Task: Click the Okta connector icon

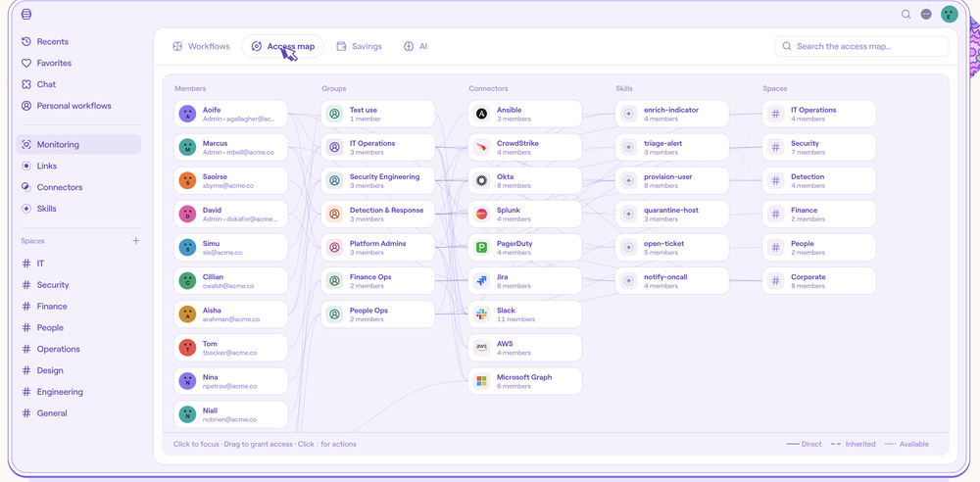Action: coord(481,180)
